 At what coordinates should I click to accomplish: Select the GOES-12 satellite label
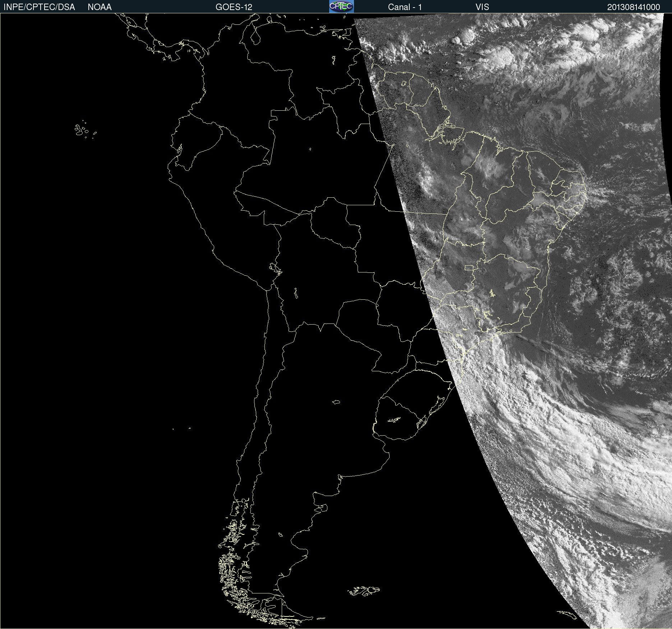point(234,7)
